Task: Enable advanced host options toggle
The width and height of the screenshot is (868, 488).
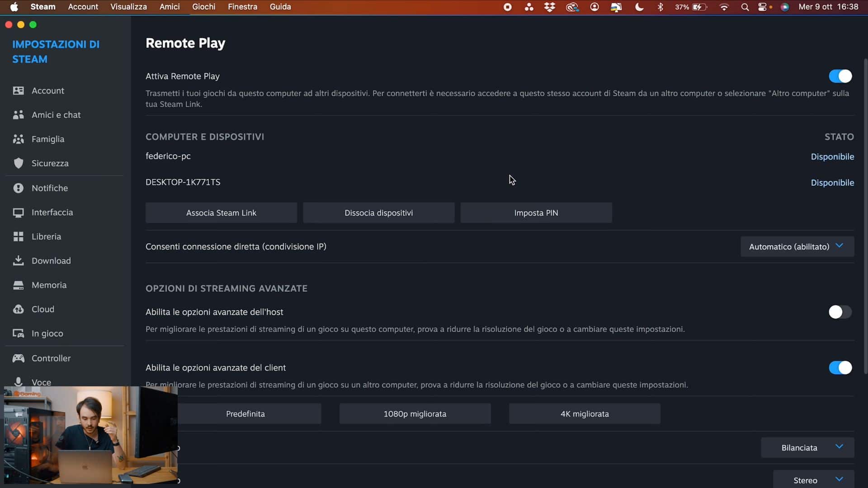Action: coord(840,312)
